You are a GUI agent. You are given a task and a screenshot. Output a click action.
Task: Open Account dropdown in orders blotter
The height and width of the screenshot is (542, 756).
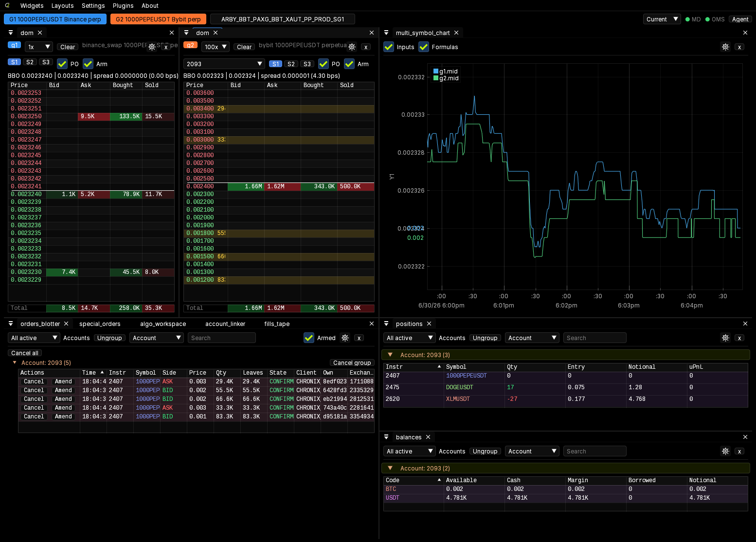point(157,338)
